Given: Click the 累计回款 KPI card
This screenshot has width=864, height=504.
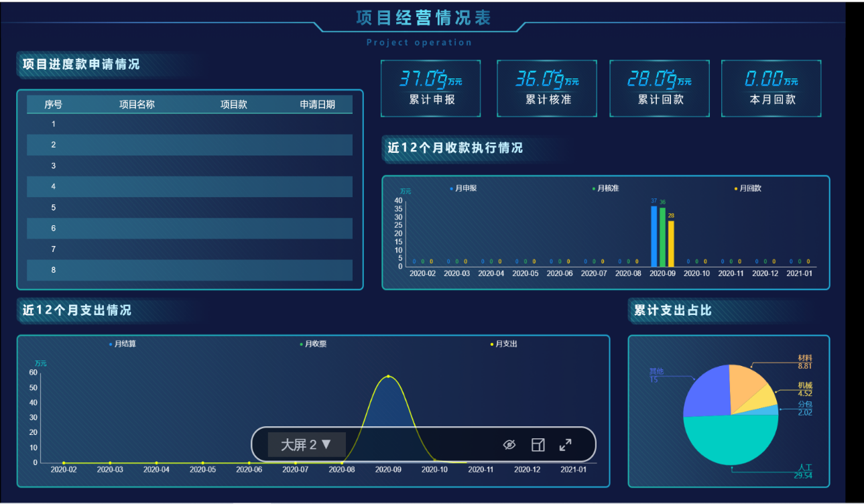Looking at the screenshot, I should pos(660,88).
